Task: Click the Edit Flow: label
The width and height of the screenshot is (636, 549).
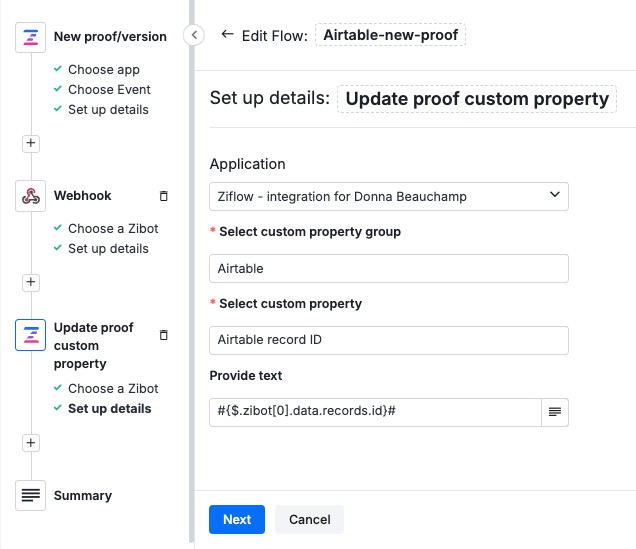Action: pyautogui.click(x=275, y=36)
